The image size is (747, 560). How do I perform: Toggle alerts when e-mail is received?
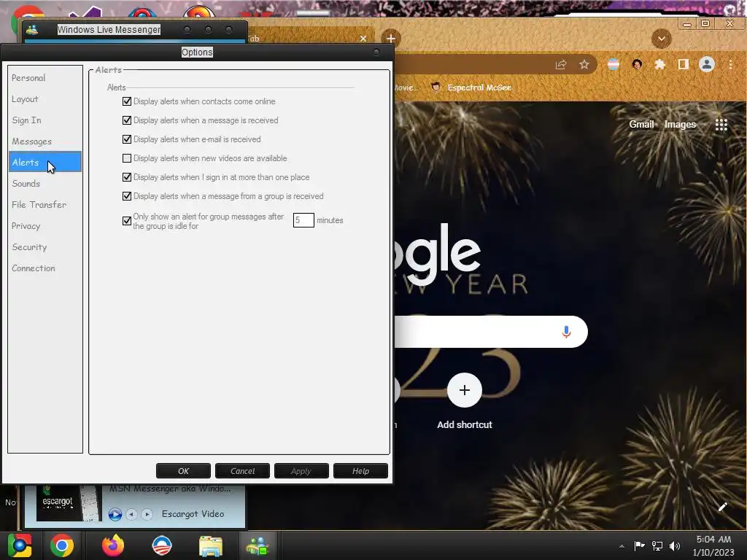coord(127,139)
